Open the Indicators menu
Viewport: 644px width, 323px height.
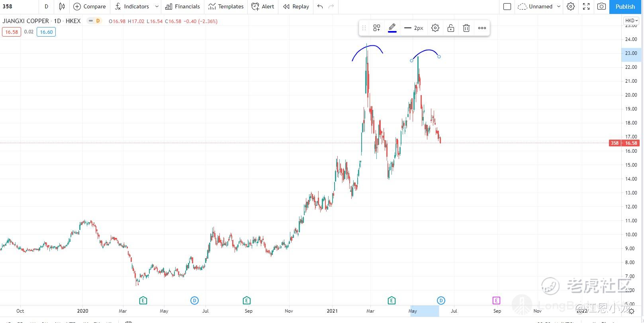coord(132,6)
